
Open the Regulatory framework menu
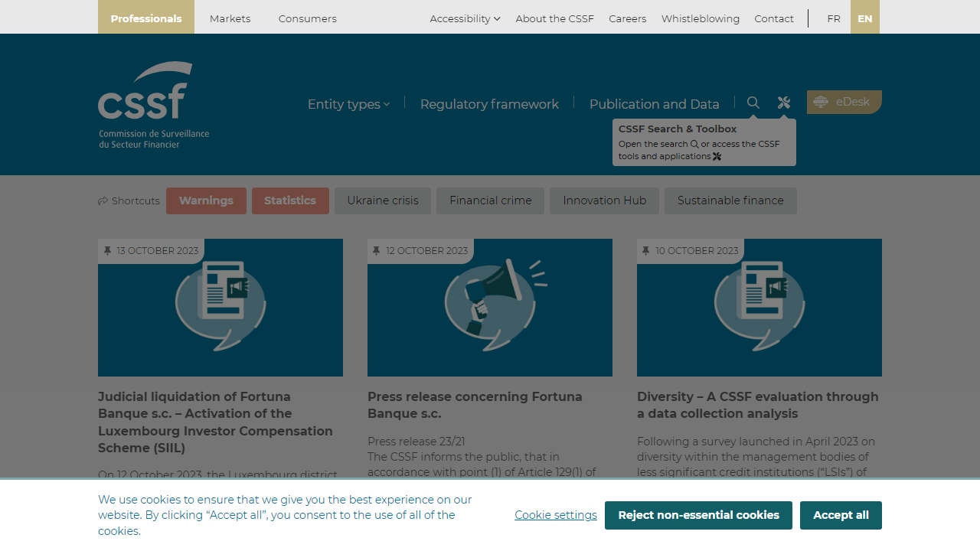click(x=489, y=104)
